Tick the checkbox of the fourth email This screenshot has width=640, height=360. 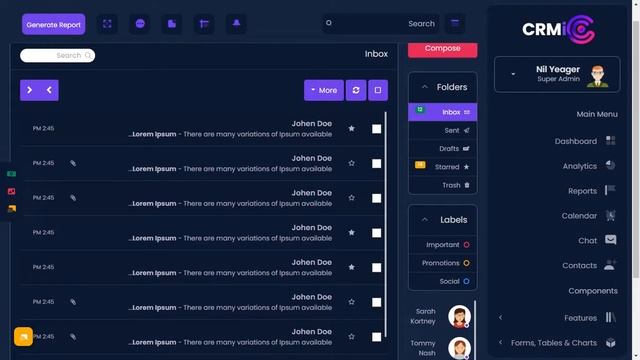tap(377, 233)
